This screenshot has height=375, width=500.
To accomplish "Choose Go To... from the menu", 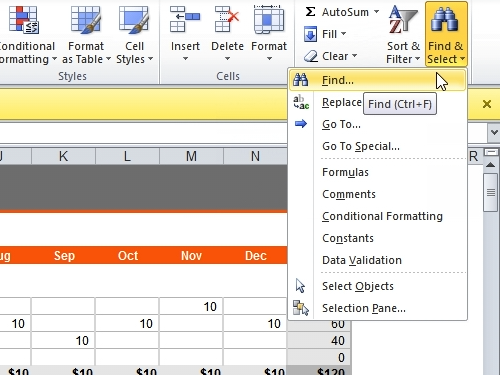I will click(x=378, y=124).
